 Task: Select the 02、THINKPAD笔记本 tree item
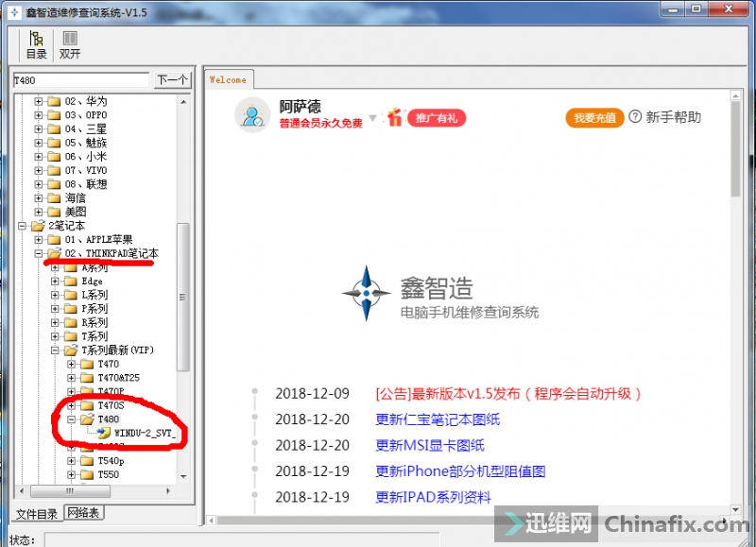click(x=112, y=253)
